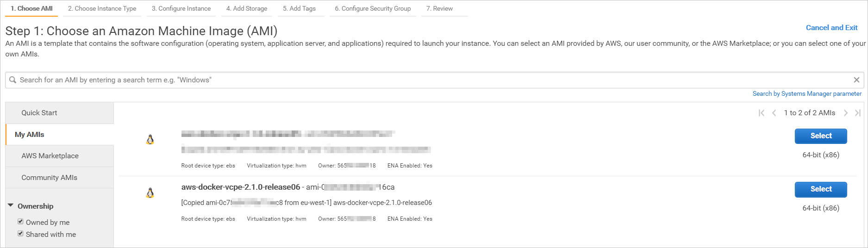Click Cancel and Exit link

[831, 28]
